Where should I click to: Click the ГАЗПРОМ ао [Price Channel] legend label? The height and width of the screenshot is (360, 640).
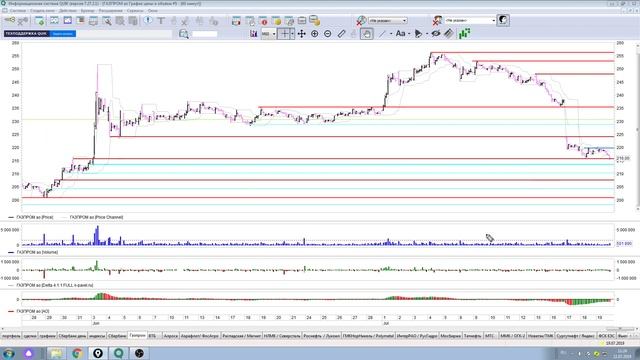coord(96,217)
